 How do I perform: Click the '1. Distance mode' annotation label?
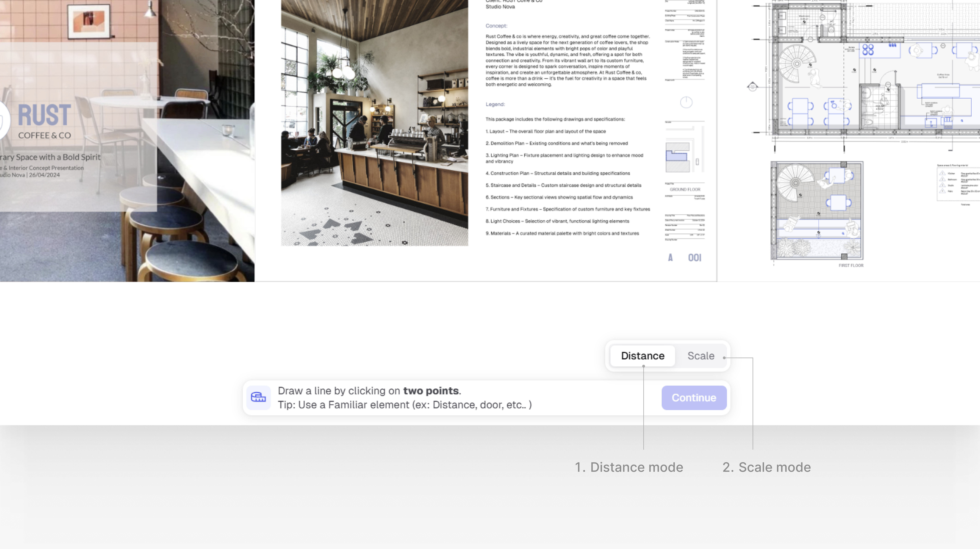(x=629, y=467)
